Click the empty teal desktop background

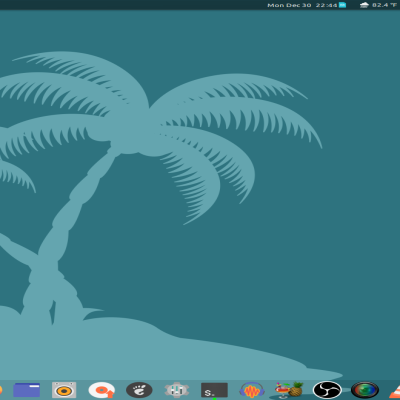(333, 233)
